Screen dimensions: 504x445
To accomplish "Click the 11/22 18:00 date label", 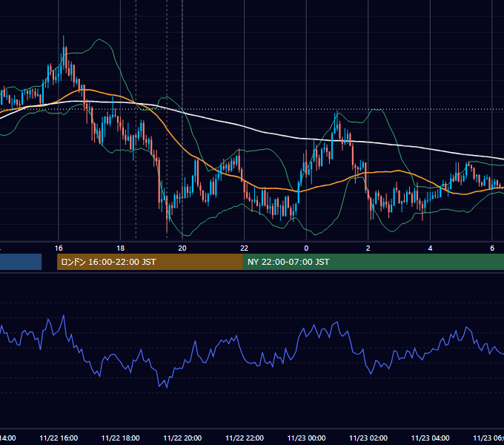I will tap(121, 438).
